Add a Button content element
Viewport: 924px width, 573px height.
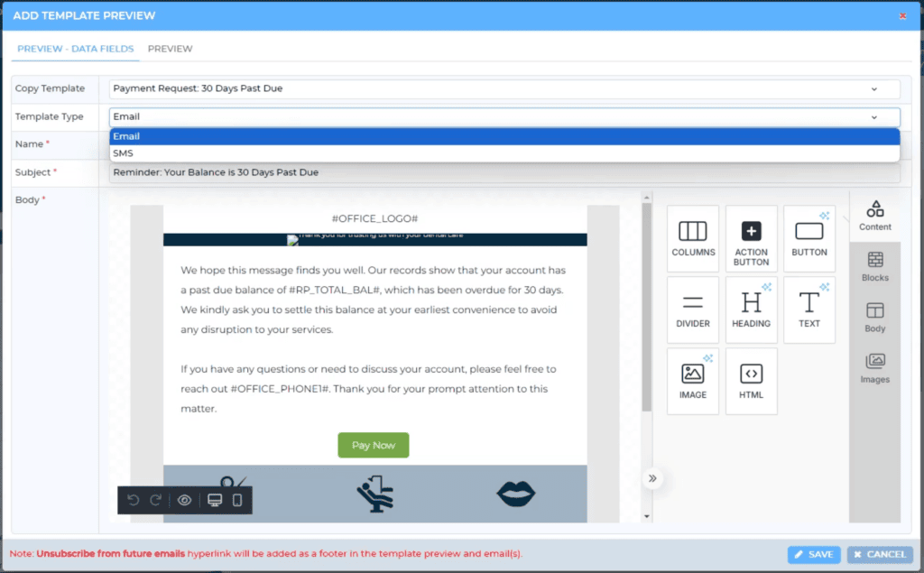[809, 238]
